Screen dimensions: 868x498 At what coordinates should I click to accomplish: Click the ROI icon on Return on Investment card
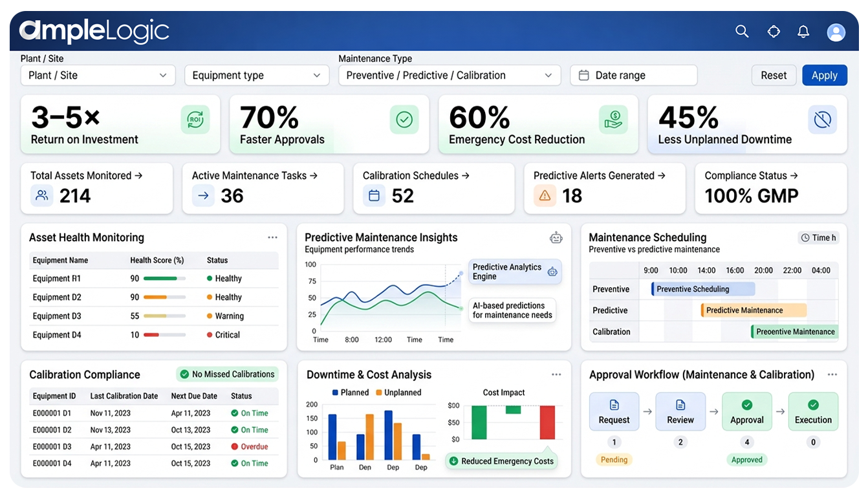(195, 120)
